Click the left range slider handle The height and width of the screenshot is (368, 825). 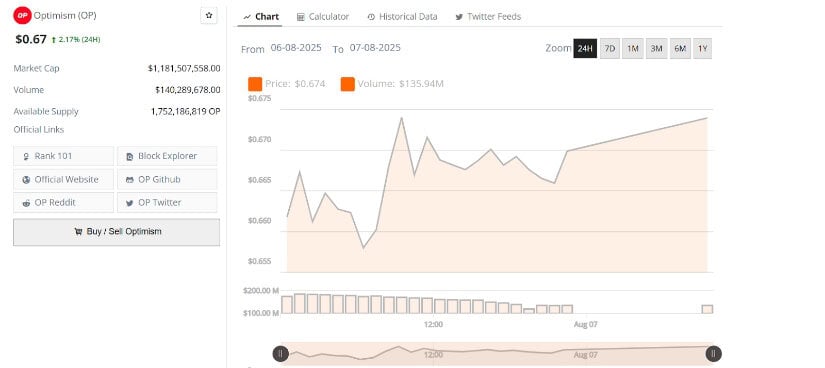coord(280,354)
